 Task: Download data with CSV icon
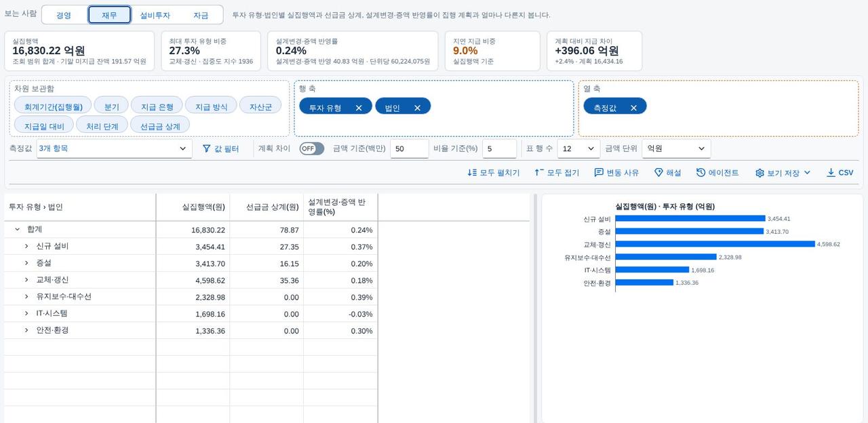click(831, 173)
